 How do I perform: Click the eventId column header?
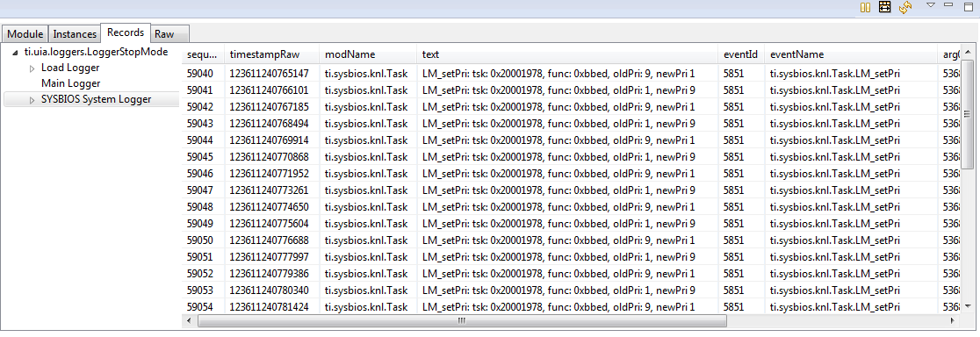click(740, 54)
